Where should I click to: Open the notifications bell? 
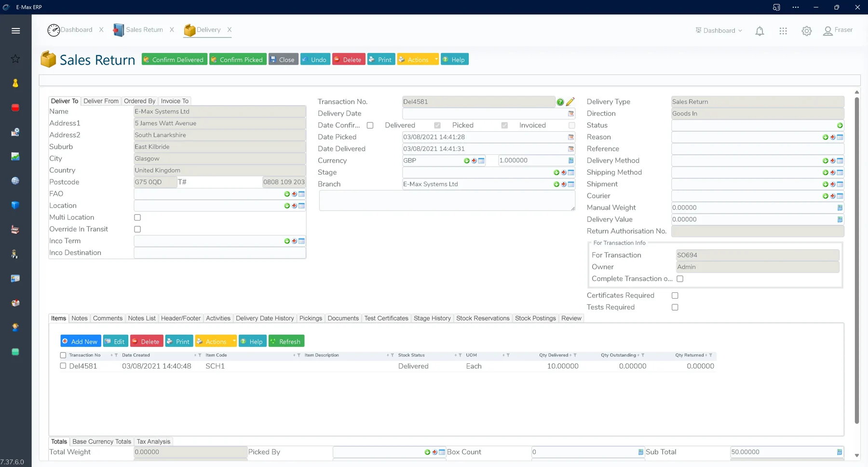pos(759,31)
